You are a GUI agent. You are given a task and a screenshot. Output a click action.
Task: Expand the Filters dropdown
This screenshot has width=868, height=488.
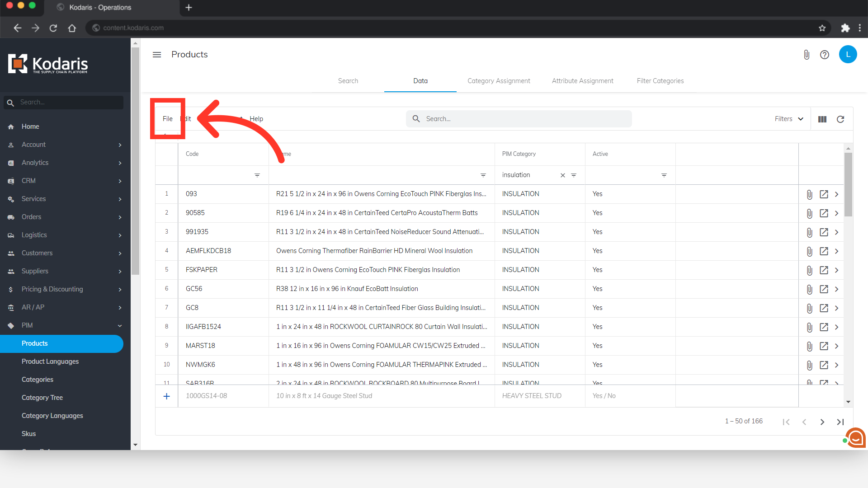click(789, 119)
